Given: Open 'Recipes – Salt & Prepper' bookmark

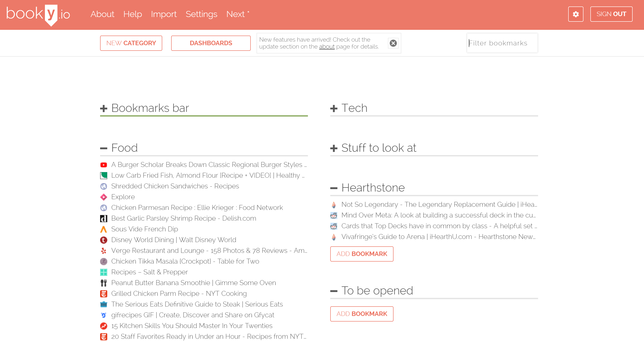Looking at the screenshot, I should [149, 272].
